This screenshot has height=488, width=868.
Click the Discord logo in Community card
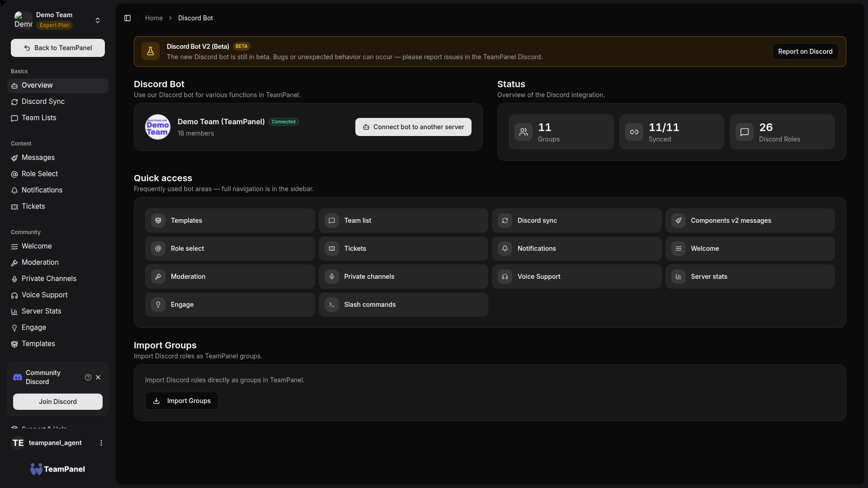[x=18, y=377]
